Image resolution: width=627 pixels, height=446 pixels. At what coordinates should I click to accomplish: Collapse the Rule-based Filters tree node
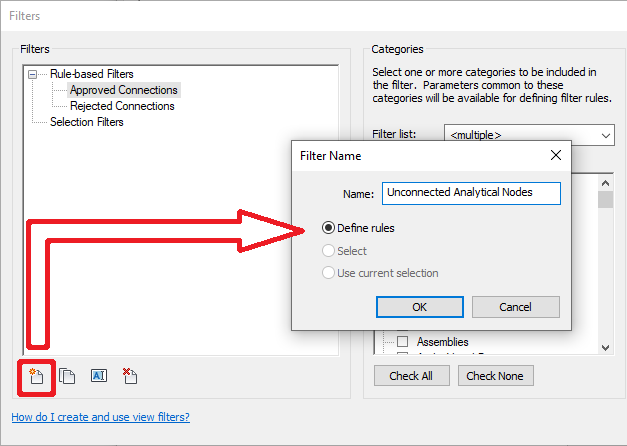(34, 74)
